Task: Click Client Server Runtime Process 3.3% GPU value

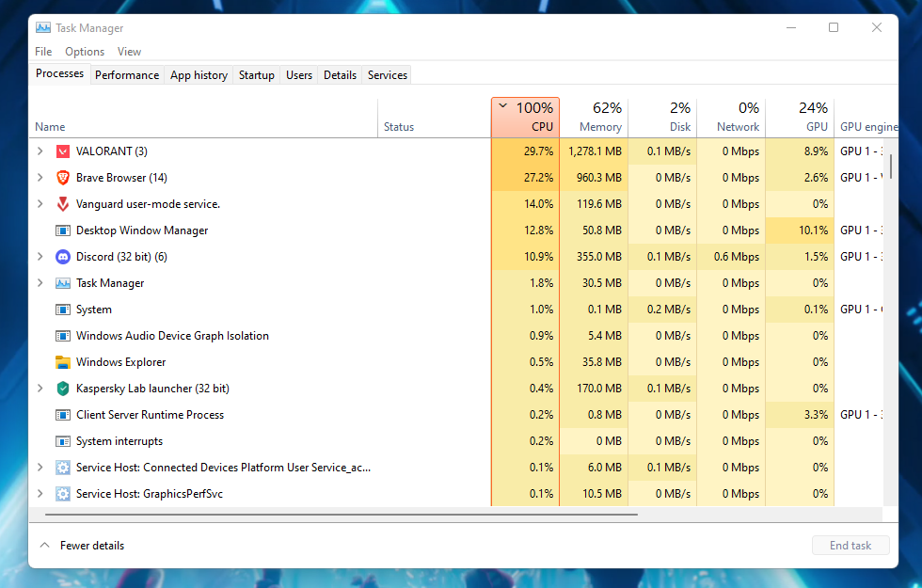Action: point(817,415)
